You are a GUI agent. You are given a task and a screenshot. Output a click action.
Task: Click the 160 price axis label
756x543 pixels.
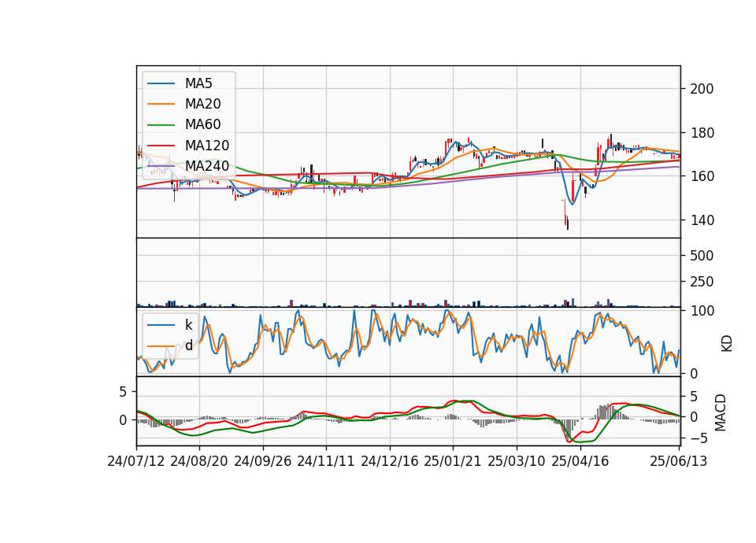[x=702, y=176]
